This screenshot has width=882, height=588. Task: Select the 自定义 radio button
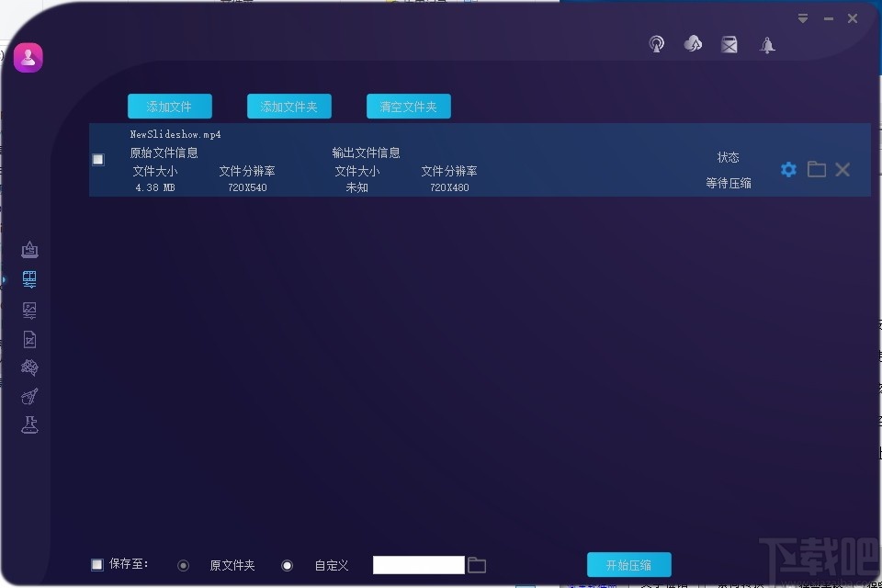click(x=287, y=564)
